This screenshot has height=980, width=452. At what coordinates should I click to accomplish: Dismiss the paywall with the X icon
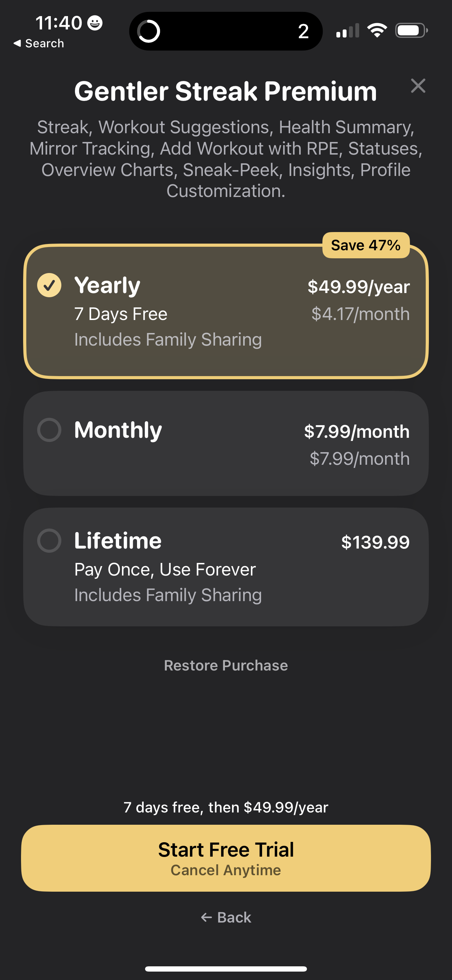coord(418,86)
